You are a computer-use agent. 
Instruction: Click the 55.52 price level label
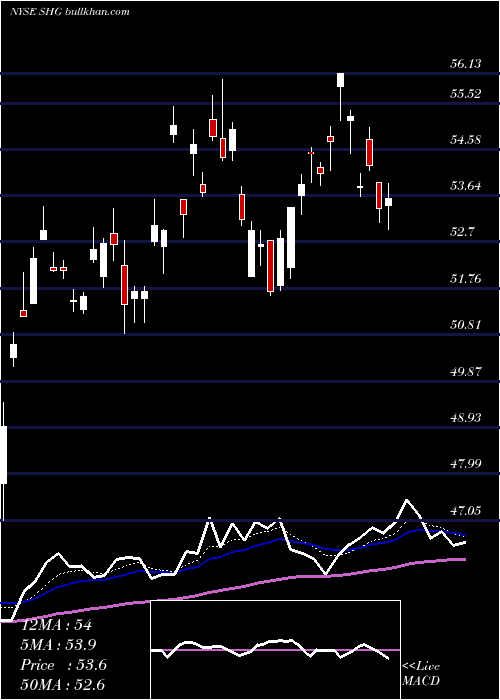coord(465,94)
